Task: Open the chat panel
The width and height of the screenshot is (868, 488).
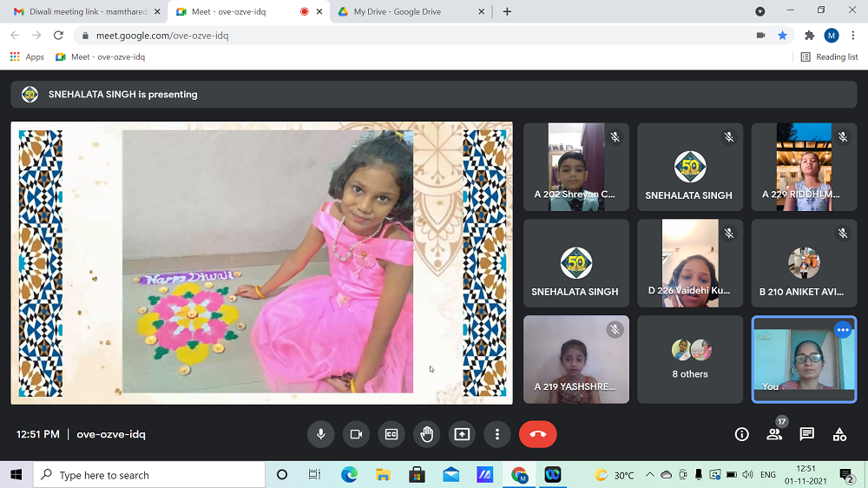Action: pos(806,434)
